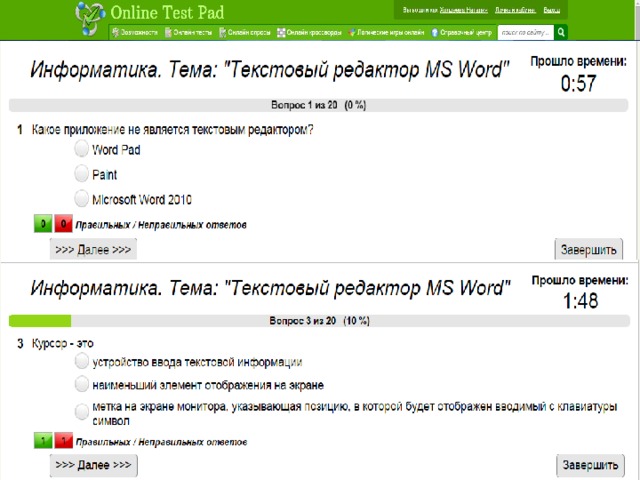Click Далее button under question 1
Screen dimensions: 640x480
93,249
